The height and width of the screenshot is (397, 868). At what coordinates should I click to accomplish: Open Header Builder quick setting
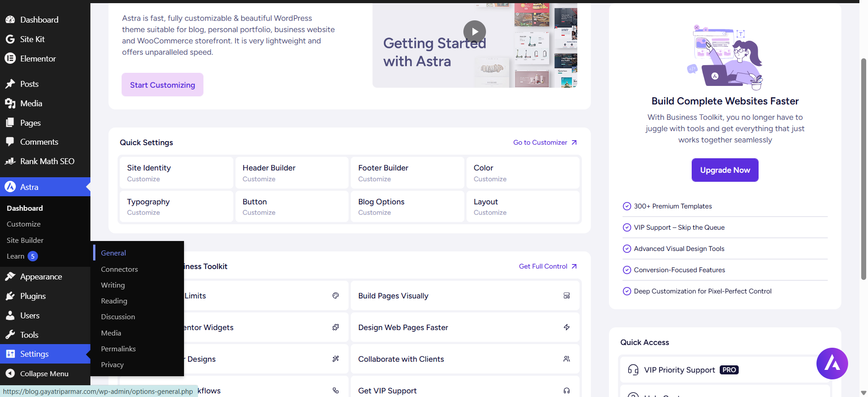[x=292, y=173]
